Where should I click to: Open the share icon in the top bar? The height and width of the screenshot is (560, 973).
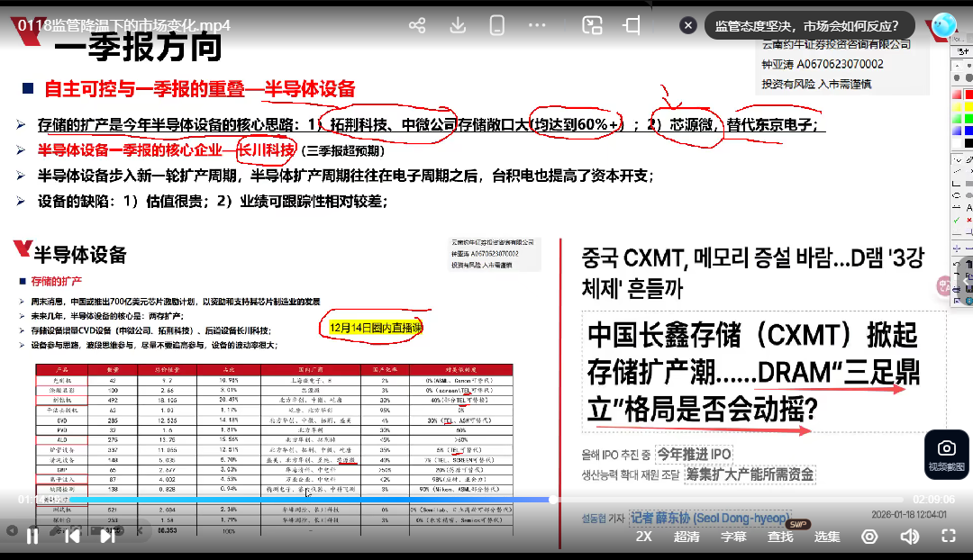[x=417, y=25]
